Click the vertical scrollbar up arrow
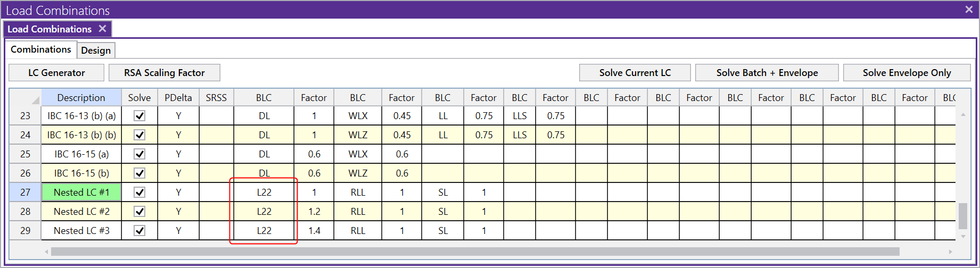 point(963,115)
